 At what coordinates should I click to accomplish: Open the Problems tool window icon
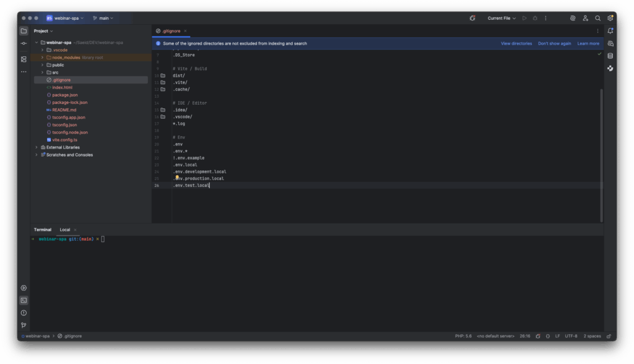(24, 313)
